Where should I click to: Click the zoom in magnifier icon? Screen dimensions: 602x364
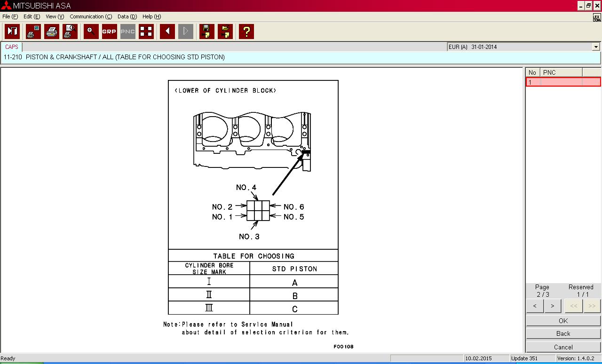point(91,32)
